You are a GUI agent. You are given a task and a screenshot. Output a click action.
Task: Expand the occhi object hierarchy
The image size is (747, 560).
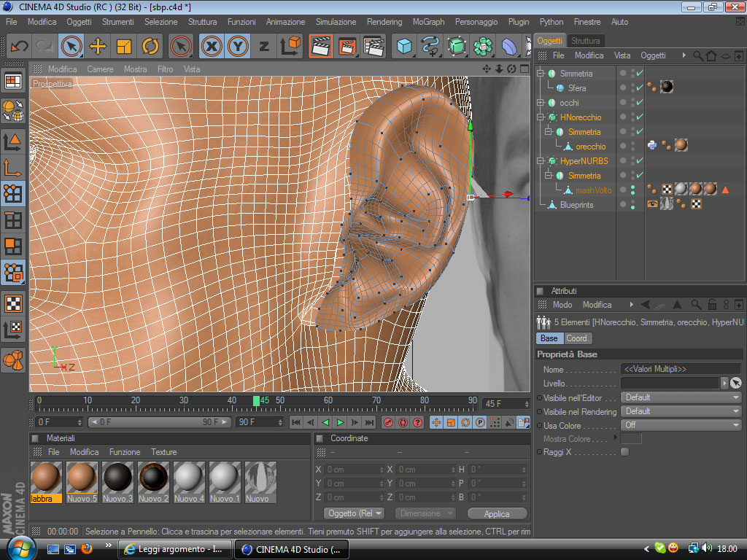click(541, 102)
